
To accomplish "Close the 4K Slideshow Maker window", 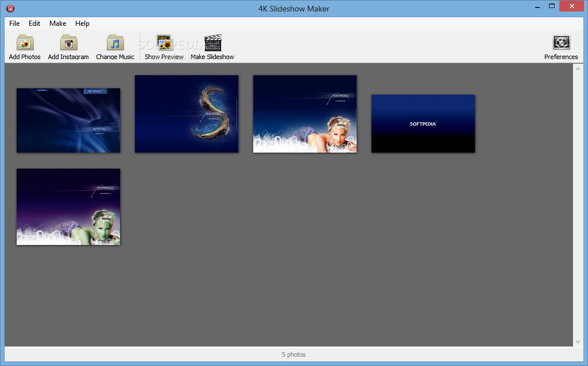I will (572, 6).
